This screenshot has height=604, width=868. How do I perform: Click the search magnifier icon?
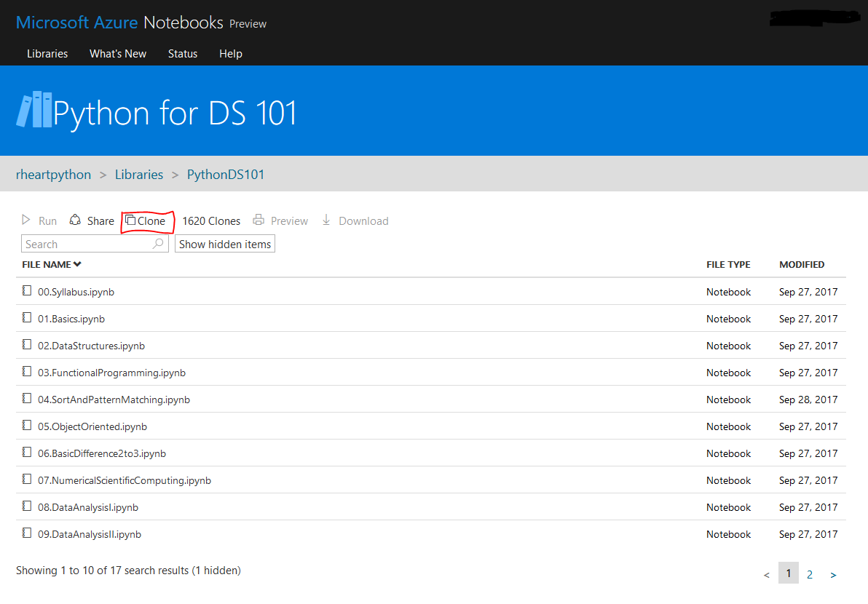point(158,244)
